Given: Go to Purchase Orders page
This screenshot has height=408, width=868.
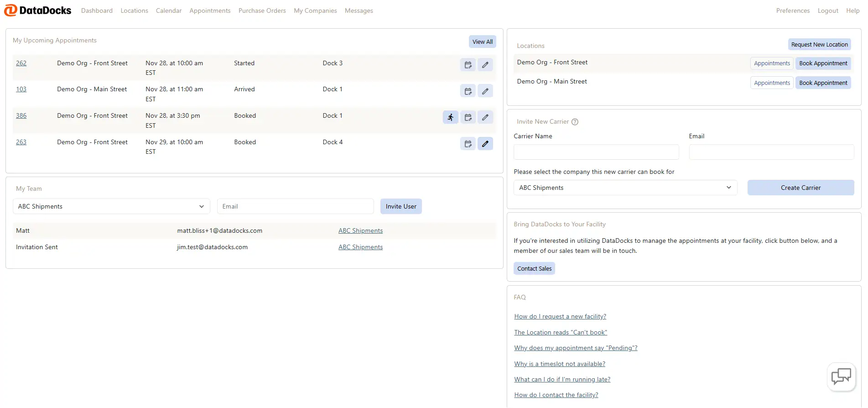Looking at the screenshot, I should point(262,10).
